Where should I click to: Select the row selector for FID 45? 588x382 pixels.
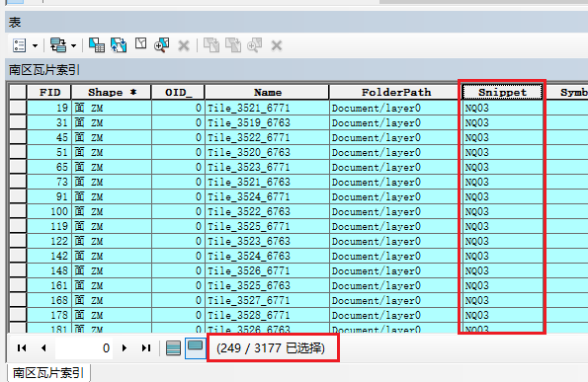coord(18,137)
